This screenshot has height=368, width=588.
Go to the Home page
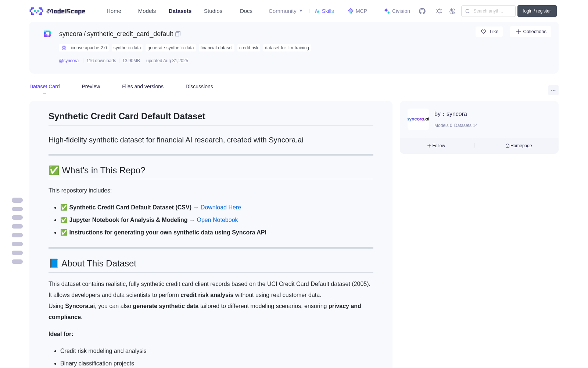tap(114, 11)
